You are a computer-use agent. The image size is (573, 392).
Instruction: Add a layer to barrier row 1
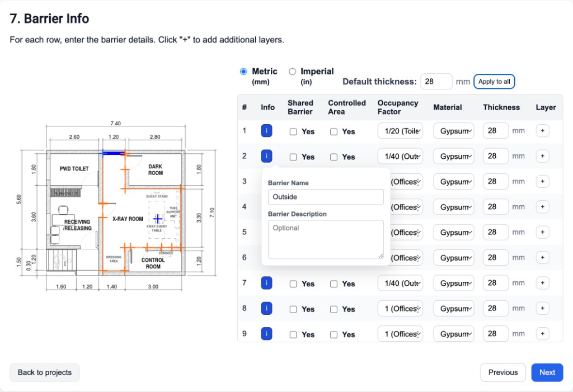point(542,131)
